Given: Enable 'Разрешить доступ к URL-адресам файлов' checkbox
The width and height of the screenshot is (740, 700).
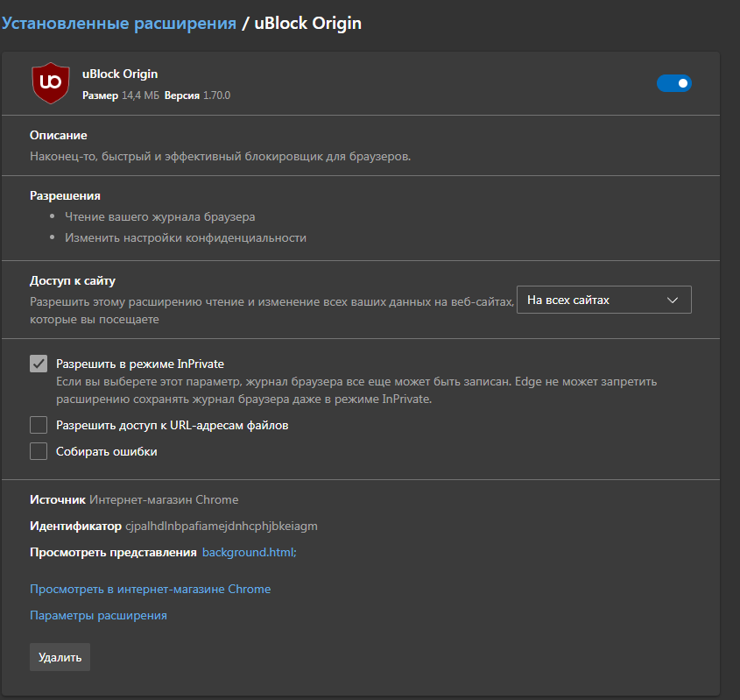Looking at the screenshot, I should coord(39,425).
